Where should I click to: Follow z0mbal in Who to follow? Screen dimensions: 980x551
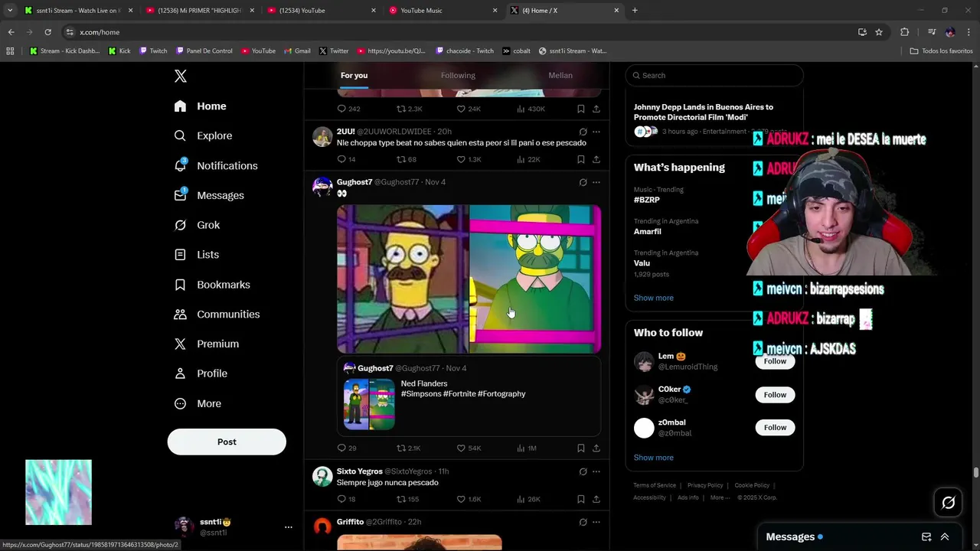click(x=775, y=427)
